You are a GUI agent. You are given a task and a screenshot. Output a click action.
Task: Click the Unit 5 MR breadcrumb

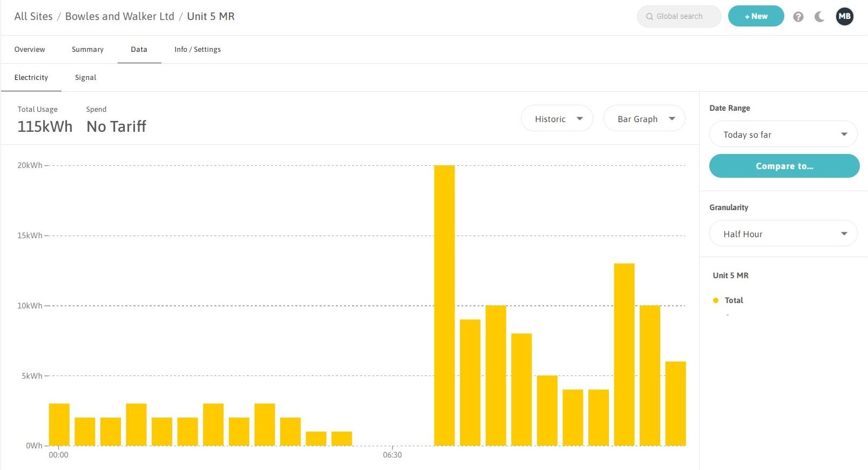[211, 16]
